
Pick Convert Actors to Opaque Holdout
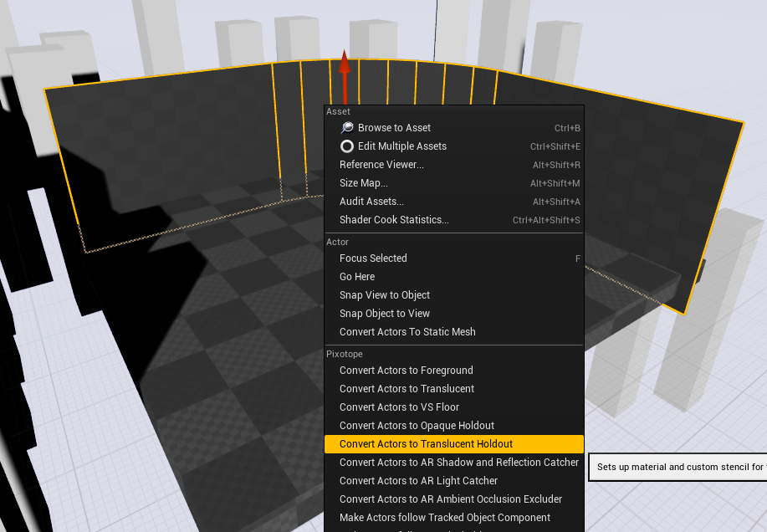pyautogui.click(x=417, y=426)
